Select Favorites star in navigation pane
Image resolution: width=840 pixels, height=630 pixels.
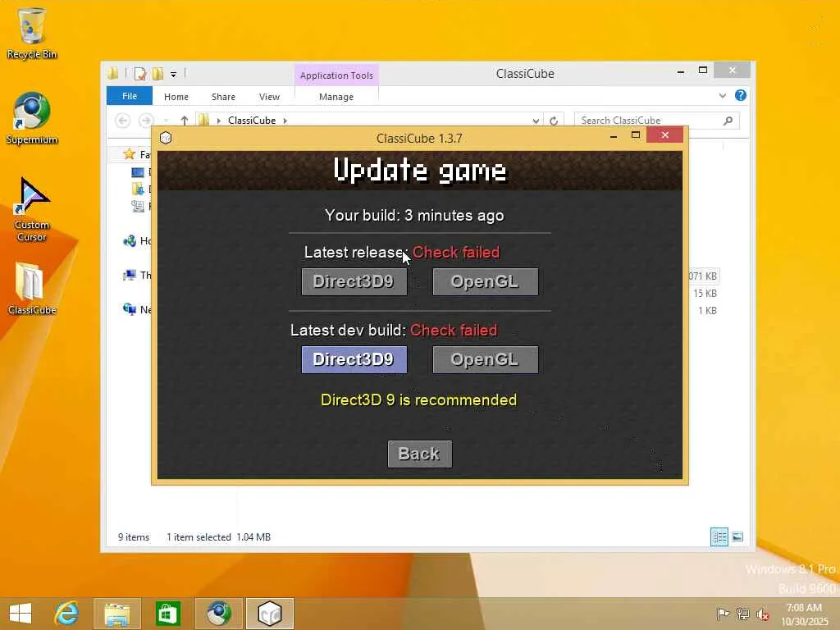pyautogui.click(x=129, y=154)
